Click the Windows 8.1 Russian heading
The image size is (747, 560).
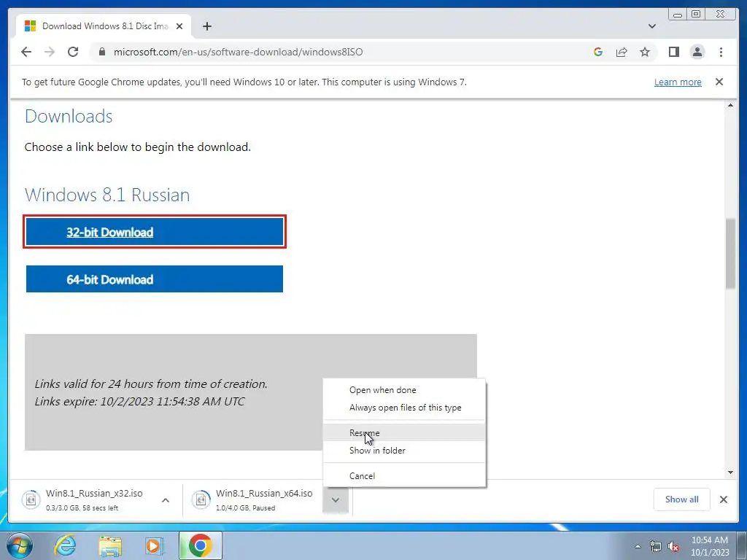click(x=107, y=195)
